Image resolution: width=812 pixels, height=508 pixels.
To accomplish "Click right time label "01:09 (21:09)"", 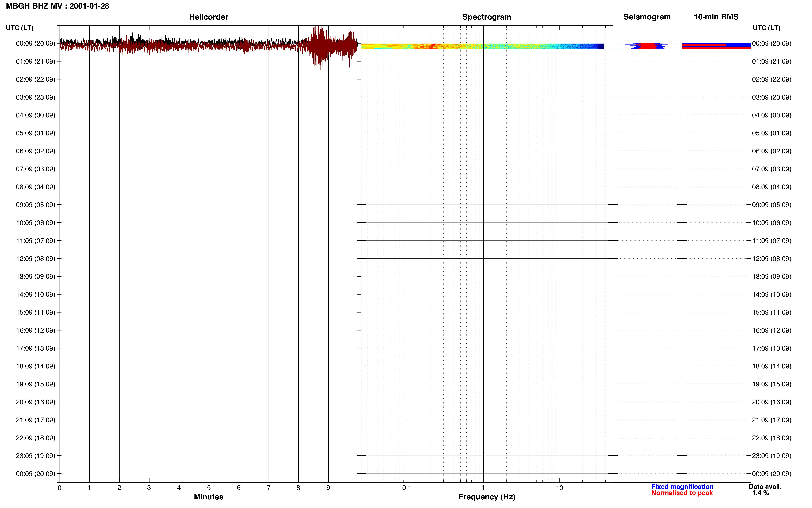I will 772,61.
